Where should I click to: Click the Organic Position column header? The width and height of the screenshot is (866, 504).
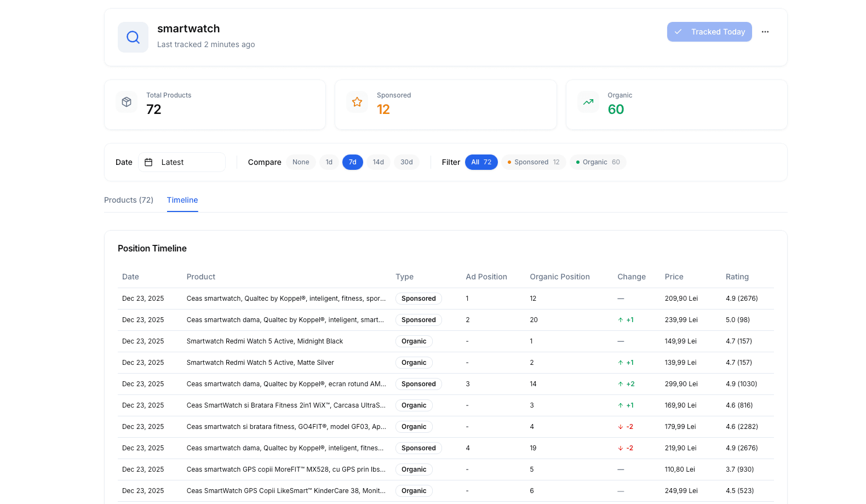point(559,277)
